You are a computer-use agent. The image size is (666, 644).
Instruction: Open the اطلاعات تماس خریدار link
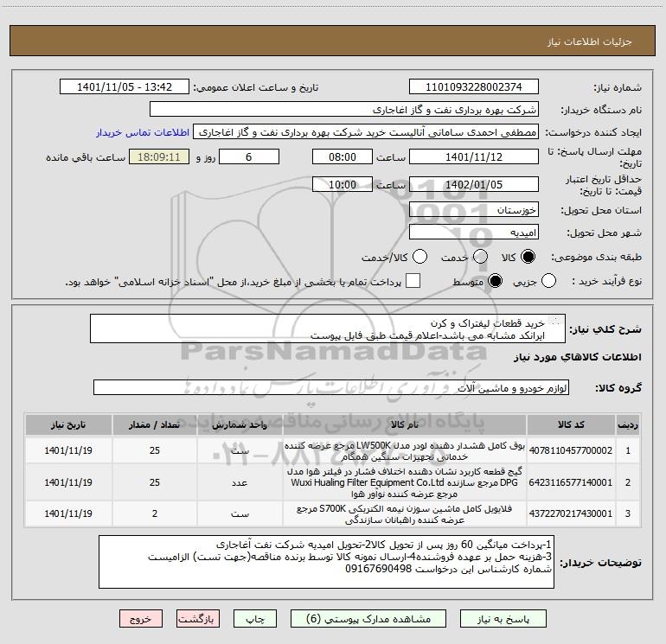(143, 132)
